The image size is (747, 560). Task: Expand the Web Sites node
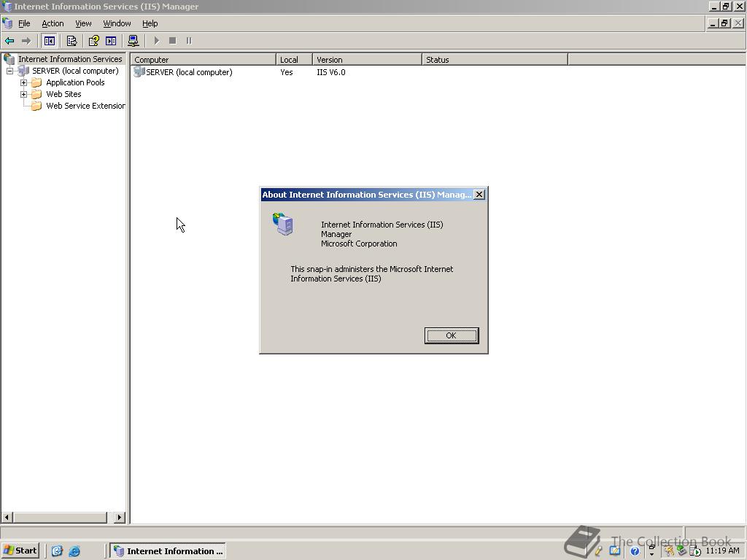point(23,94)
